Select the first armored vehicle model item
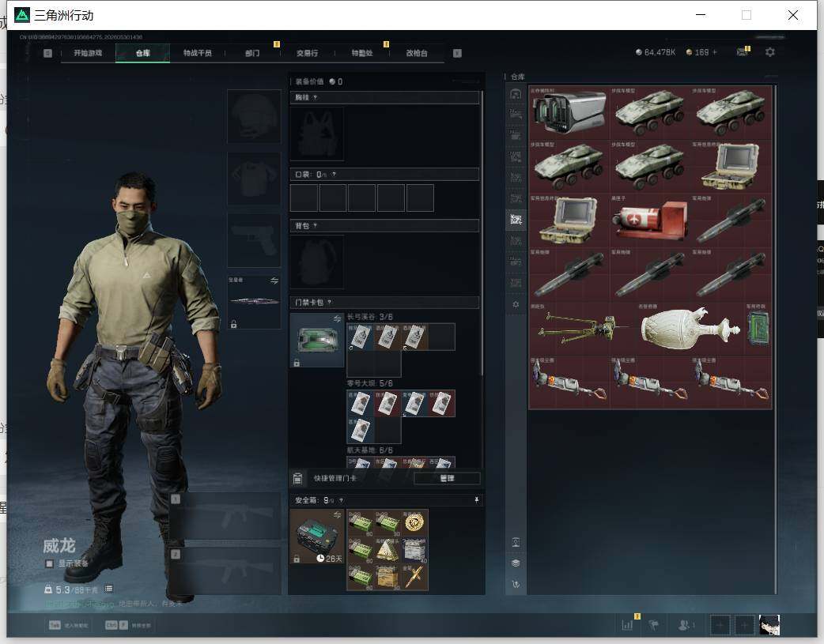The width and height of the screenshot is (824, 644). pos(650,112)
